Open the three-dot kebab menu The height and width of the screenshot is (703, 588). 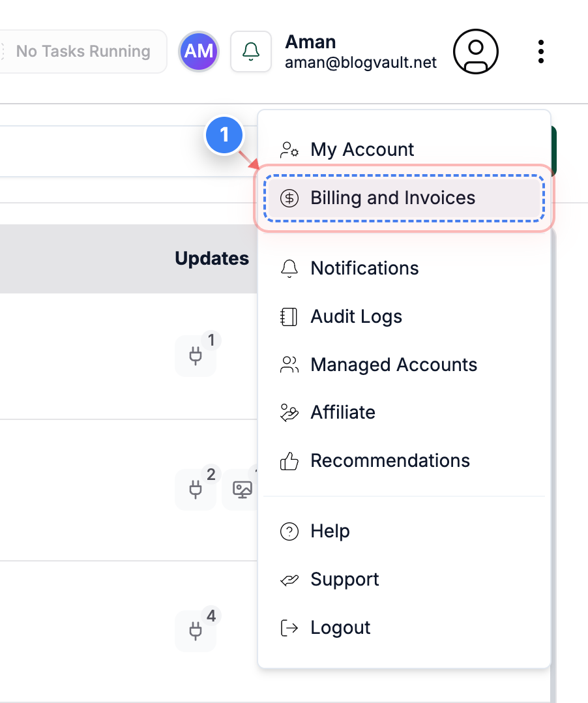coord(541,52)
